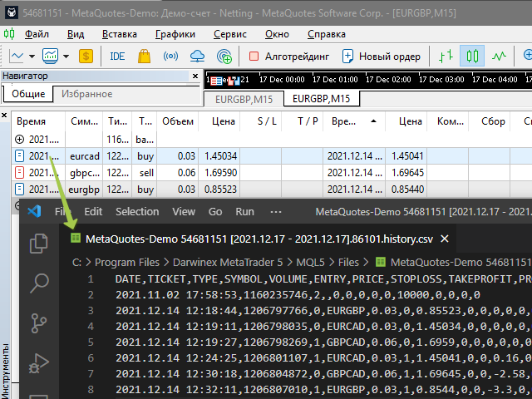Click Program Files in breadcrumb path
Image resolution: width=532 pixels, height=399 pixels.
coord(127,263)
